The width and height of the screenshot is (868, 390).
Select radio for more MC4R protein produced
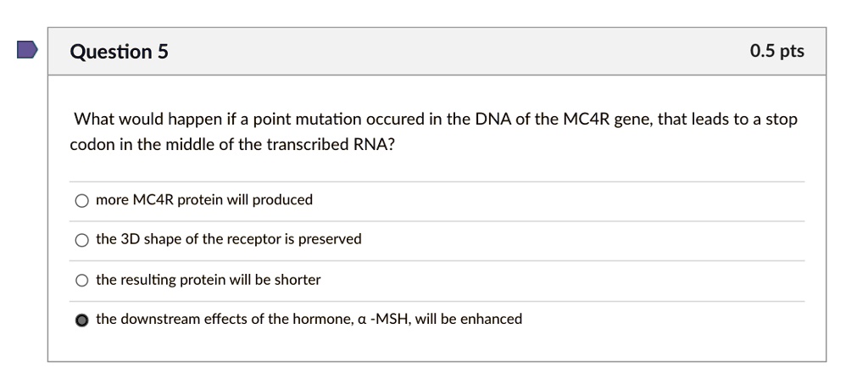coord(81,201)
